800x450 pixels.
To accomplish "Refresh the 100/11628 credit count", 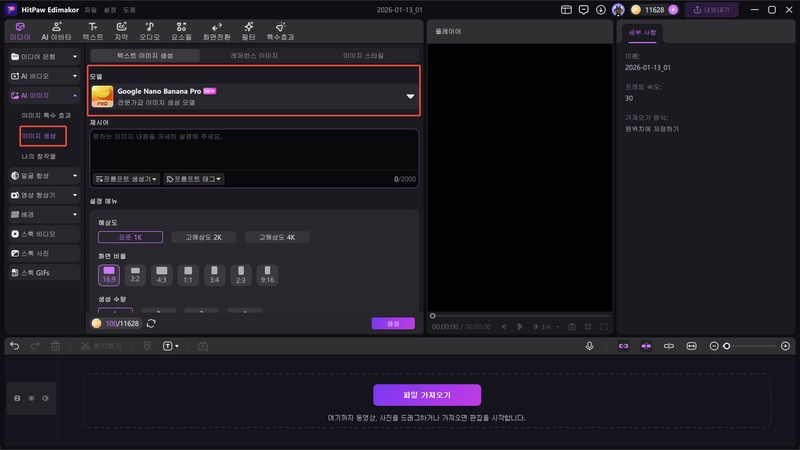I will tap(151, 323).
